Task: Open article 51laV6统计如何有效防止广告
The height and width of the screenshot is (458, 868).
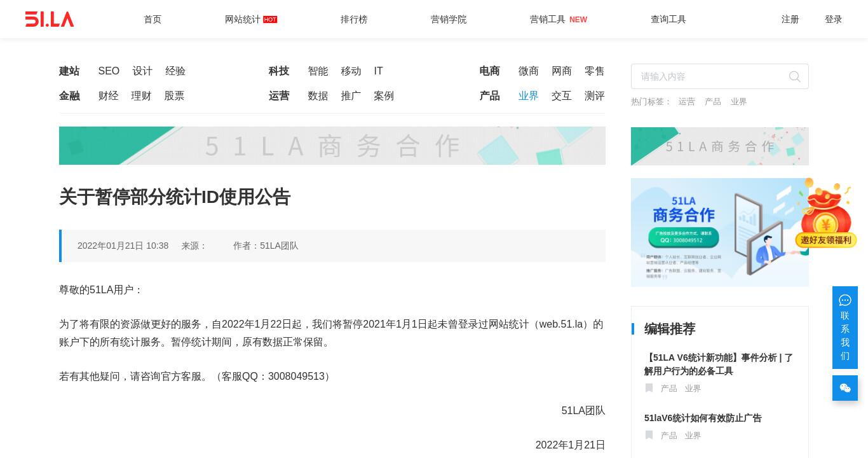Action: [x=703, y=418]
